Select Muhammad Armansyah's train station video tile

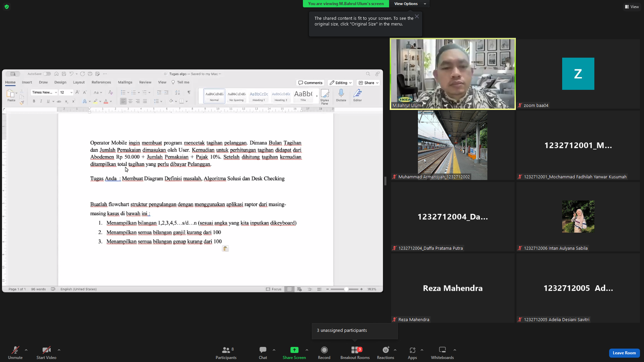click(x=452, y=145)
